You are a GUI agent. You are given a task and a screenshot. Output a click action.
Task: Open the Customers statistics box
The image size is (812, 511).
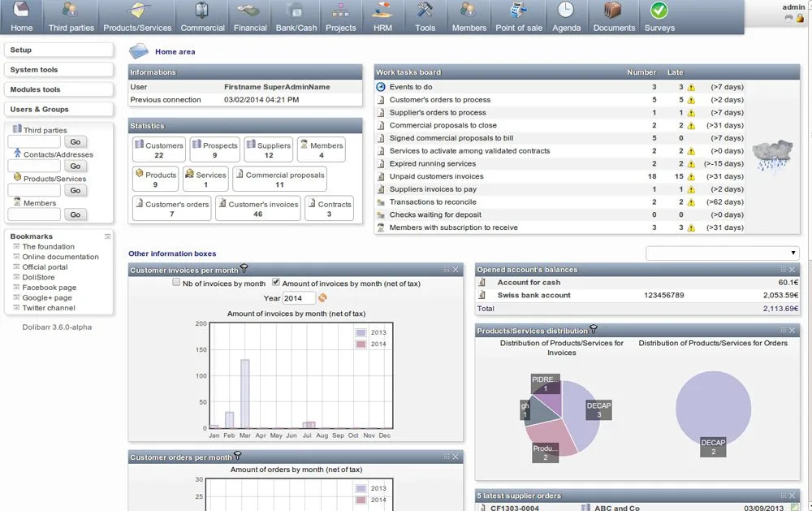(x=159, y=149)
